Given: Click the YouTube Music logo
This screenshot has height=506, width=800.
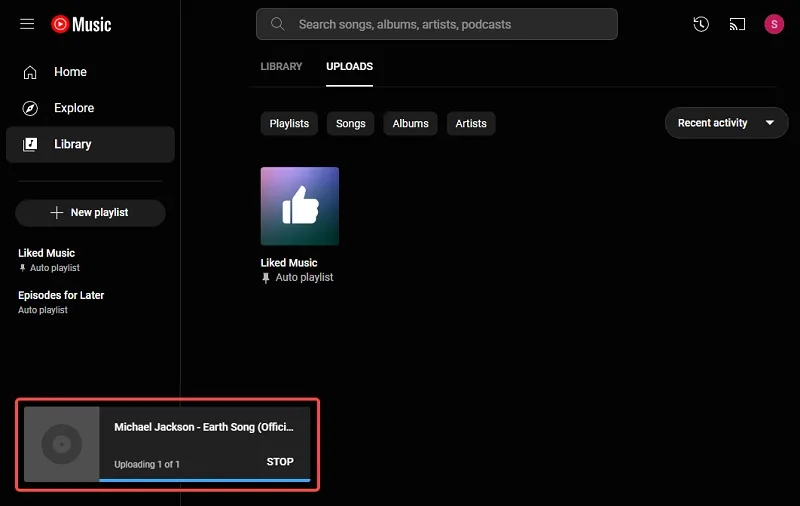Looking at the screenshot, I should (81, 24).
